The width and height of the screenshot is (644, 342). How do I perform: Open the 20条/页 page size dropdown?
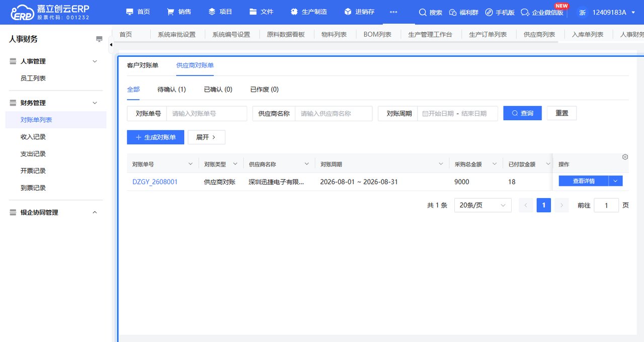point(482,205)
